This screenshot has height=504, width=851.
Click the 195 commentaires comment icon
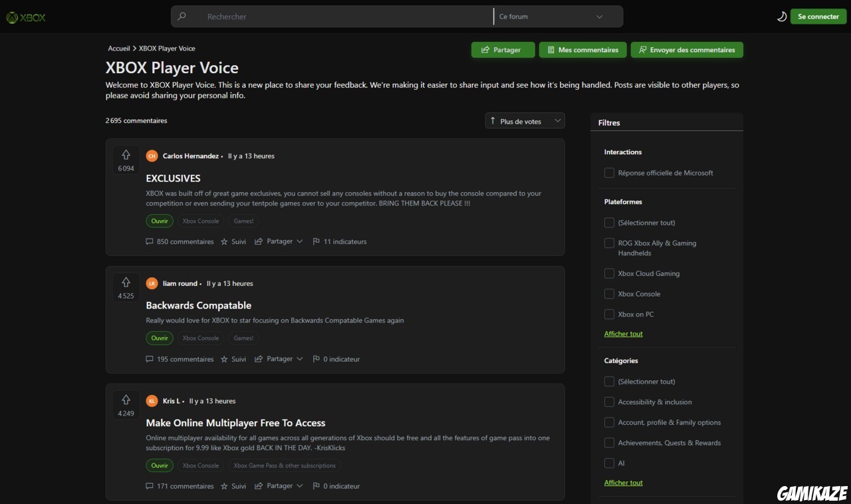[x=150, y=359]
